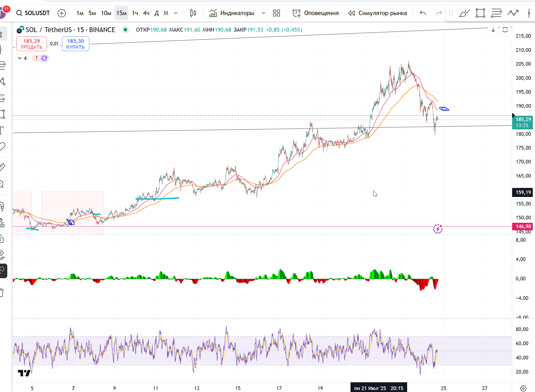Screen dimensions: 535x392
Task: Undo the last chart action
Action: 423,13
